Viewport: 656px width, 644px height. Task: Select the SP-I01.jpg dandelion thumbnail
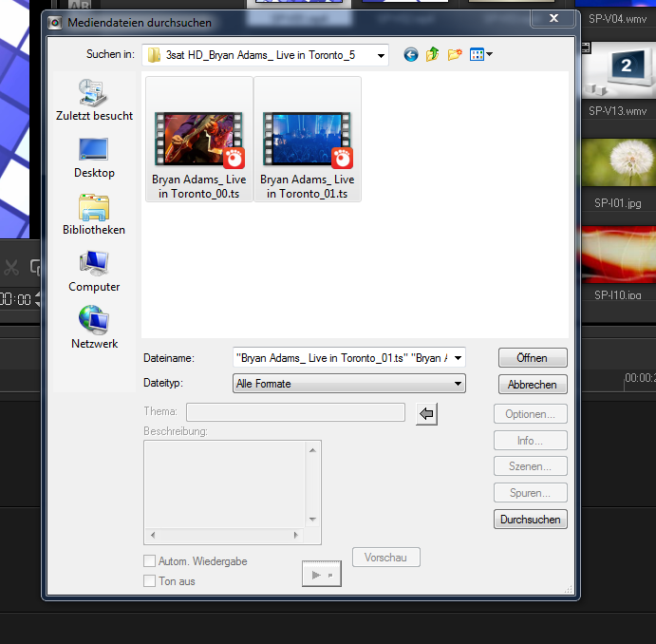point(618,162)
